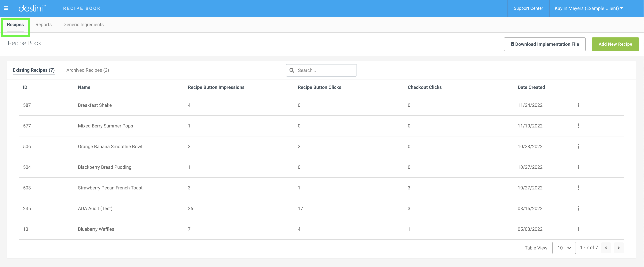Click button clicks value 17
Viewport: 644px width, 267px height.
300,209
